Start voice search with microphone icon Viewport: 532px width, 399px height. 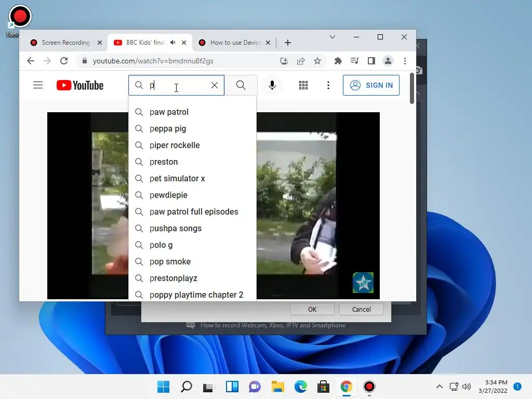coord(272,85)
